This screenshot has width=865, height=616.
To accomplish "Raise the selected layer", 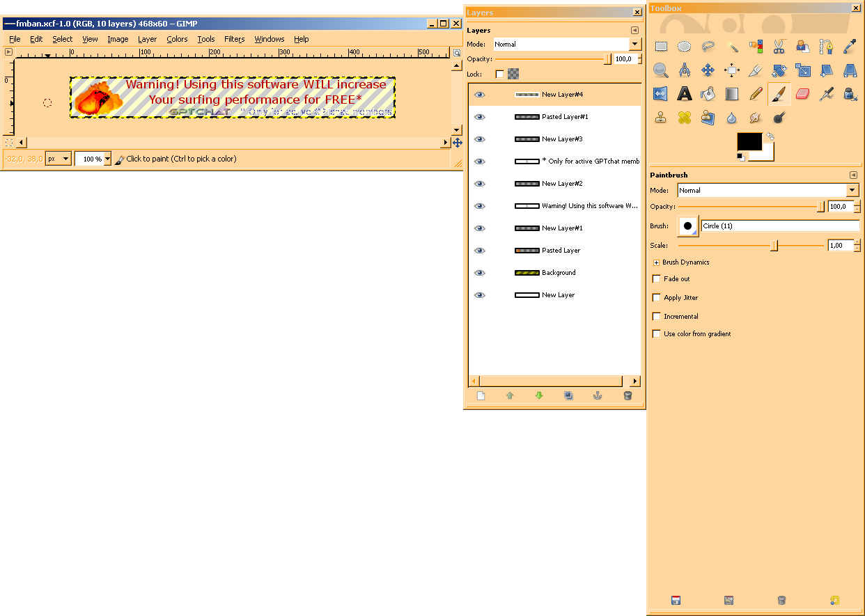I will tap(510, 395).
